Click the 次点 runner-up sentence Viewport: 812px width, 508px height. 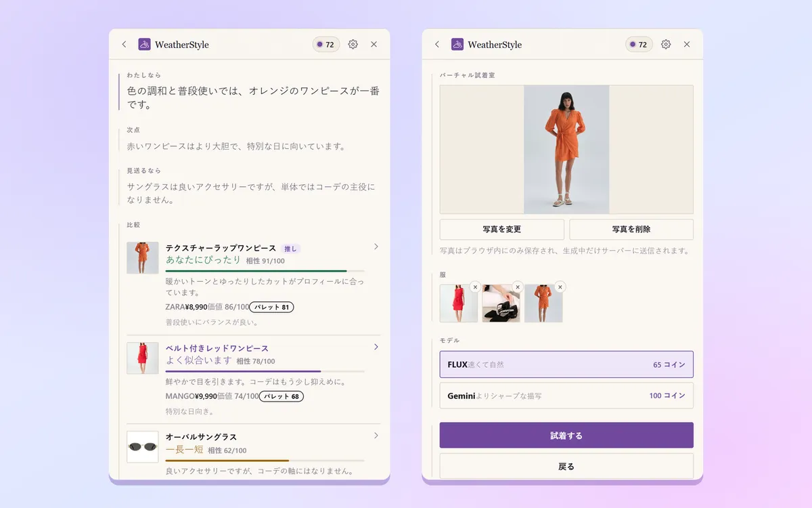tap(237, 146)
